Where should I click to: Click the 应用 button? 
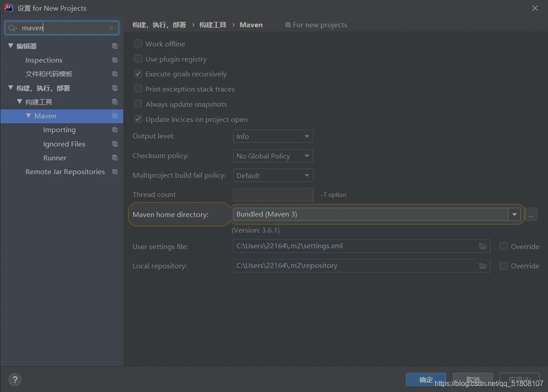click(520, 379)
